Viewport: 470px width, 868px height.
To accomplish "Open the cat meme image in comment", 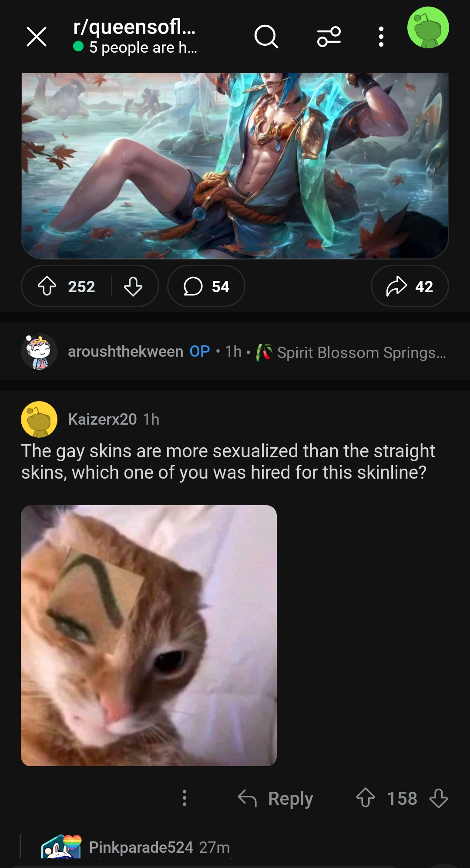I will coord(149,635).
